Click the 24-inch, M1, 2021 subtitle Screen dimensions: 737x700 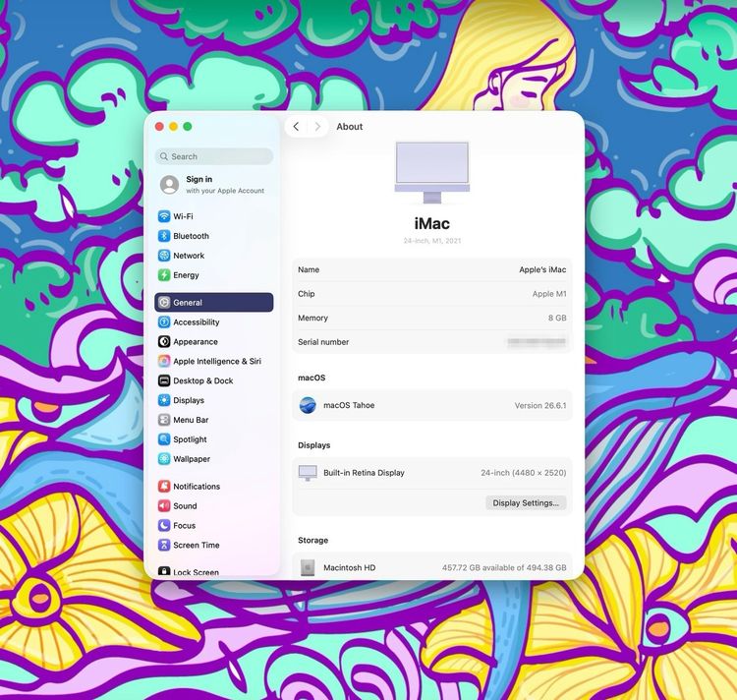[432, 241]
